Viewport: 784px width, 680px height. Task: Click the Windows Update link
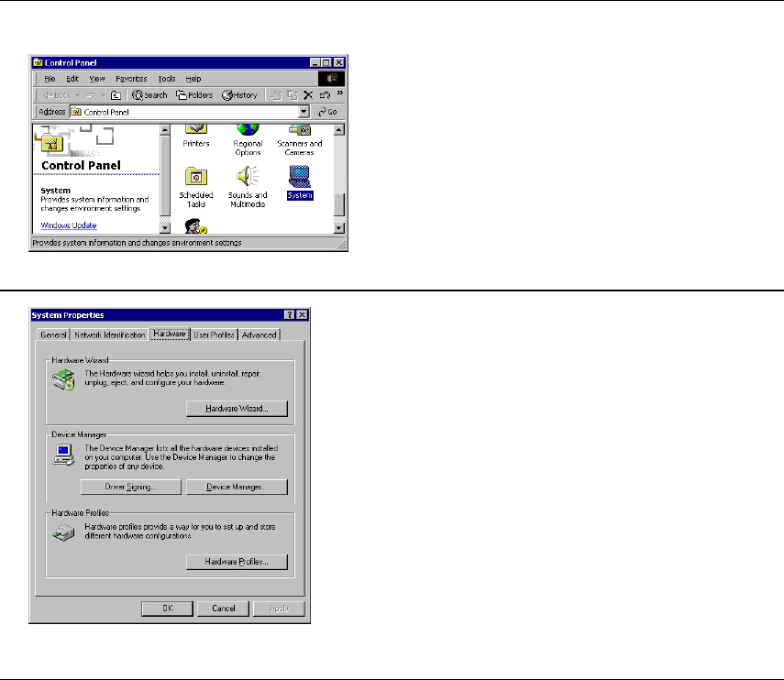pos(69,225)
